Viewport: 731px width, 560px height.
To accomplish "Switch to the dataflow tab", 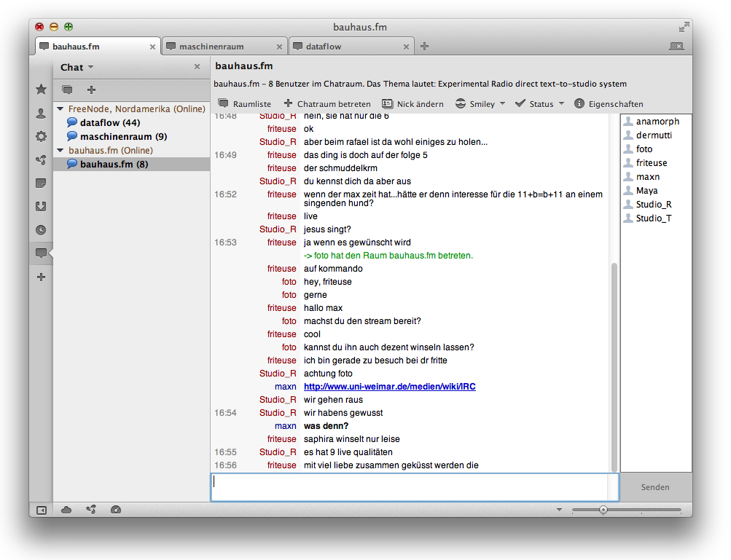I will 351,47.
